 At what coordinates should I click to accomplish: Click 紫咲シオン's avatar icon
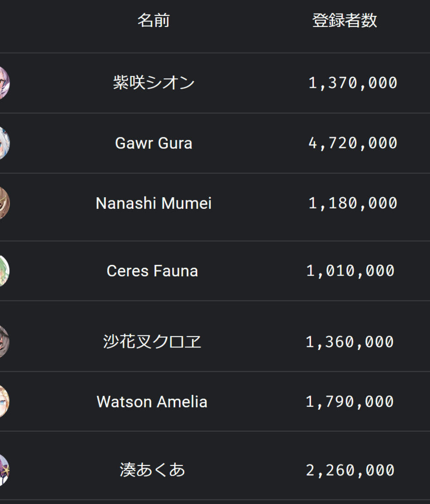pyautogui.click(x=4, y=83)
